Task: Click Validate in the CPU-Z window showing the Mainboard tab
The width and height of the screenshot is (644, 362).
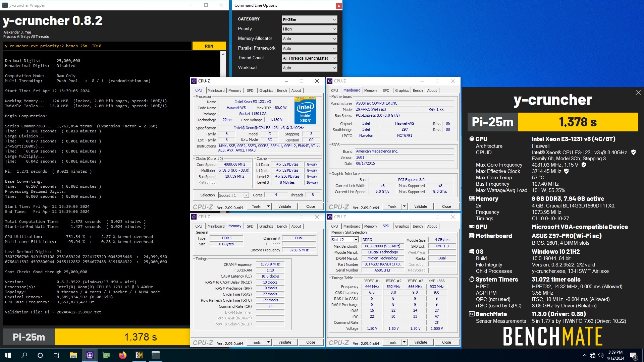Action: click(421, 207)
